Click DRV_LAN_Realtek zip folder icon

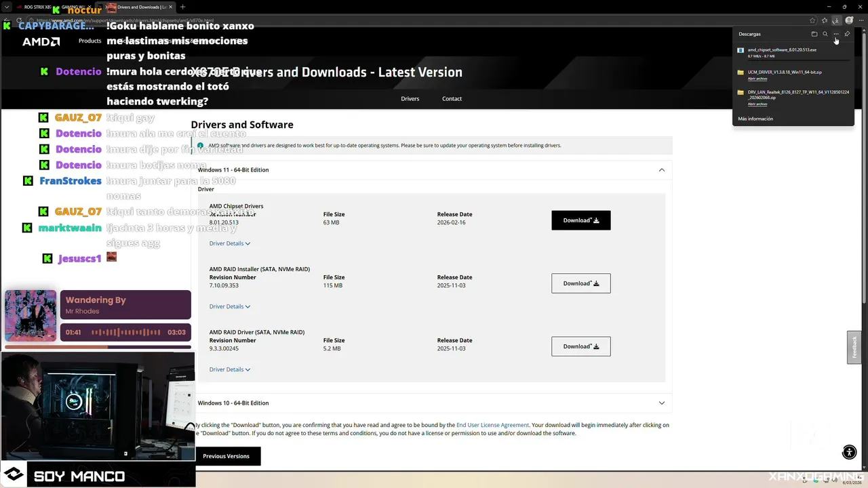[741, 92]
